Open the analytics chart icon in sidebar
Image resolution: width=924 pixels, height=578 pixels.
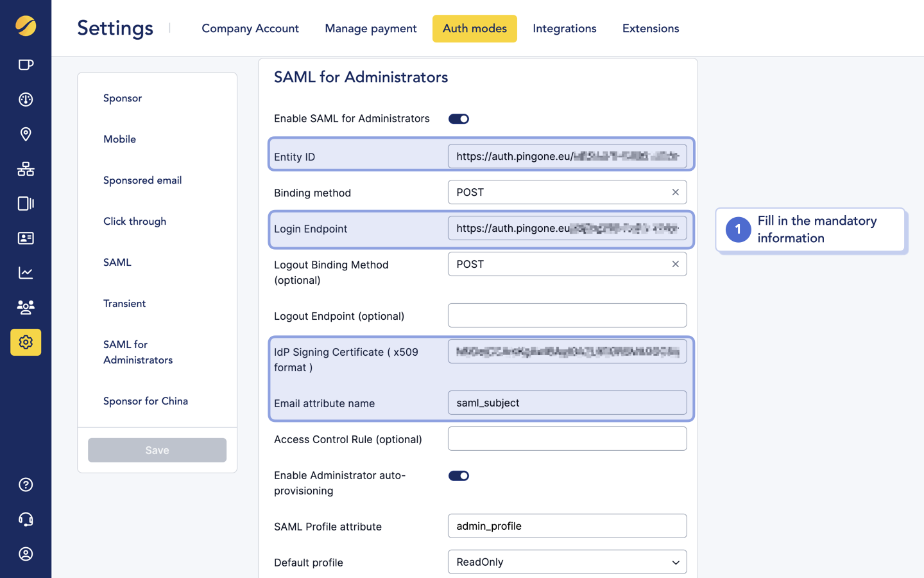pyautogui.click(x=25, y=273)
